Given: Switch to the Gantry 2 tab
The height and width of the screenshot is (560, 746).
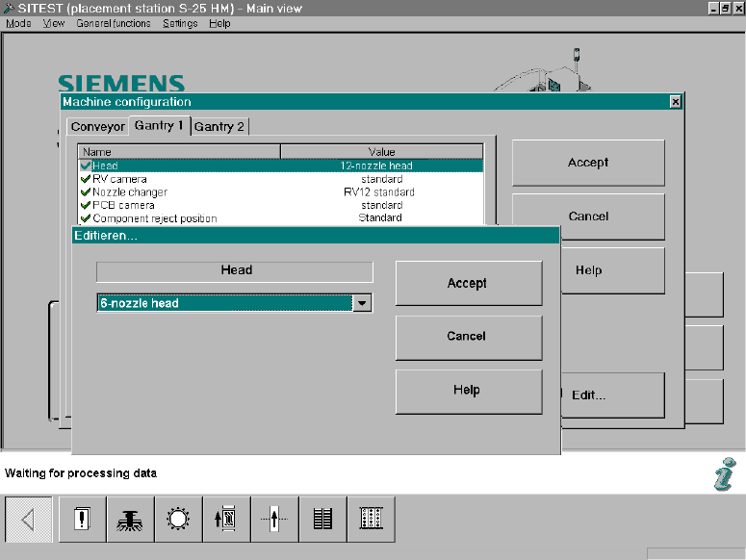Looking at the screenshot, I should [219, 126].
